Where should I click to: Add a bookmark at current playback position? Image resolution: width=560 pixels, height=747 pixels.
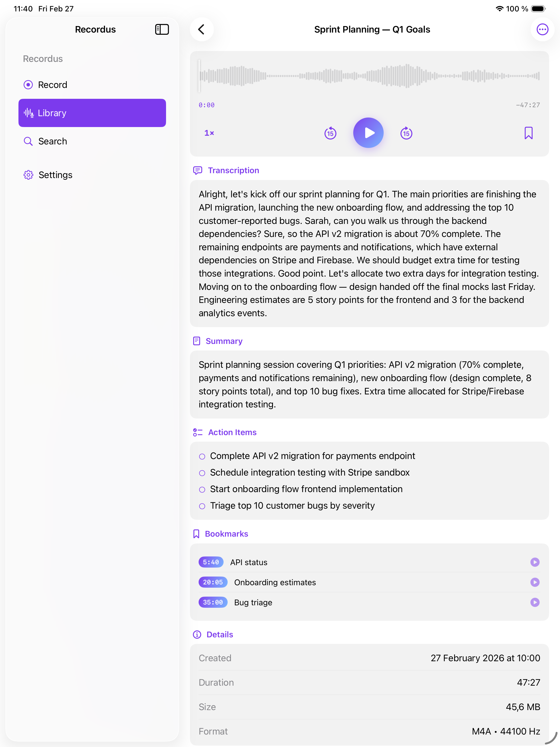[528, 133]
